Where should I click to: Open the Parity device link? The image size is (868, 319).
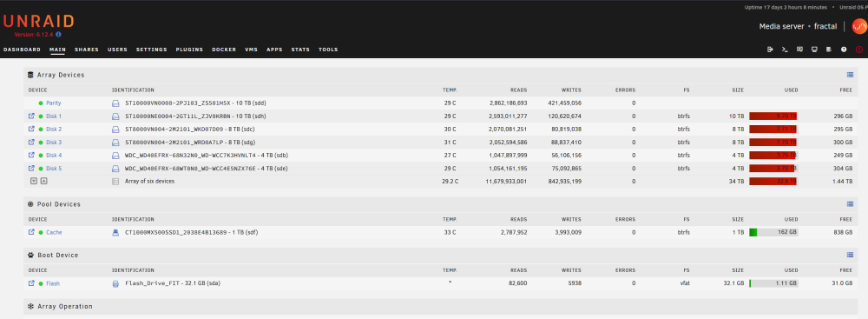tap(54, 103)
